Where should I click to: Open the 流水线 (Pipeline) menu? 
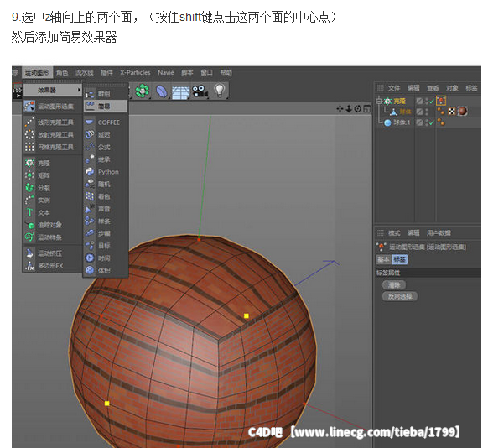85,72
